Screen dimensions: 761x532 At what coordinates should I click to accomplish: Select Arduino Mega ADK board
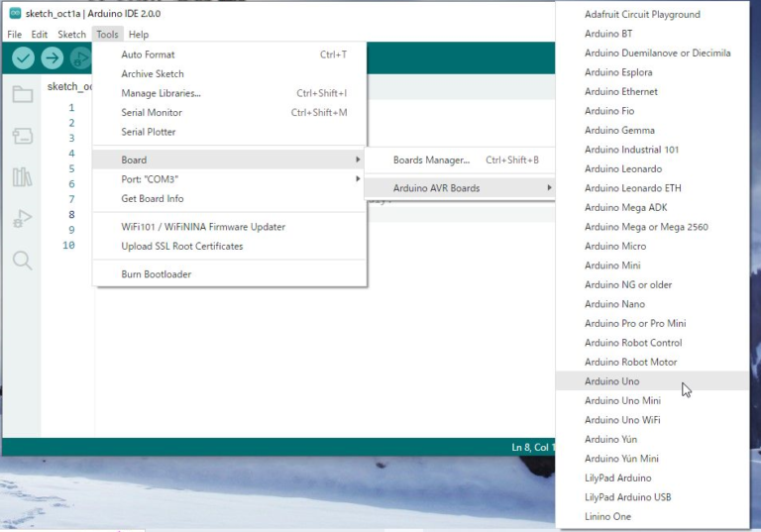click(x=652, y=208)
